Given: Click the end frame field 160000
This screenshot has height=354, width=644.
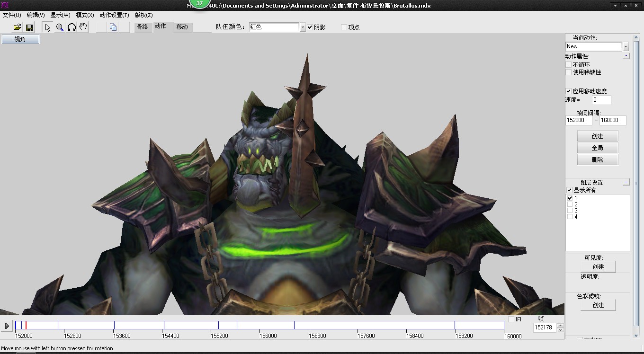Looking at the screenshot, I should 613,120.
